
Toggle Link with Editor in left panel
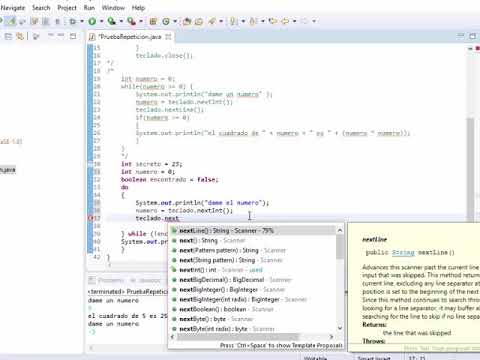(20, 36)
